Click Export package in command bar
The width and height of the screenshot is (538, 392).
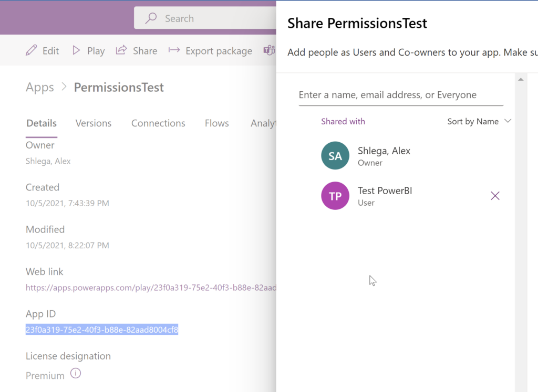(210, 51)
